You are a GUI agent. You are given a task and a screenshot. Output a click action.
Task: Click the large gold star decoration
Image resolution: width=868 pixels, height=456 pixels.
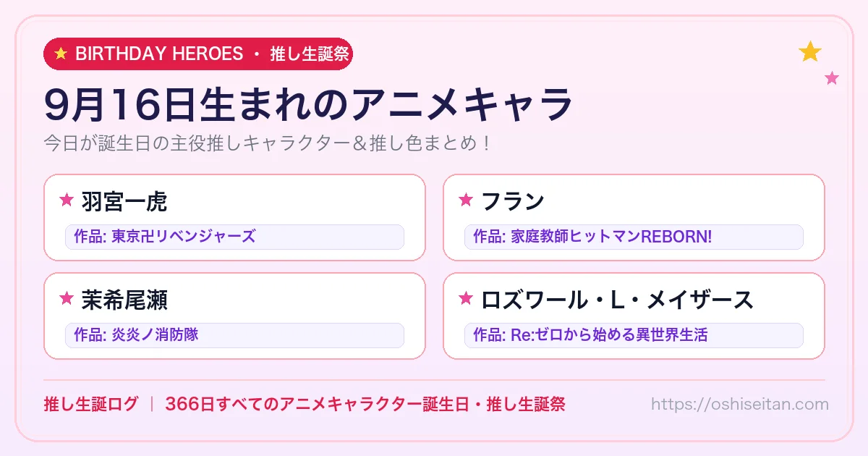pos(810,51)
